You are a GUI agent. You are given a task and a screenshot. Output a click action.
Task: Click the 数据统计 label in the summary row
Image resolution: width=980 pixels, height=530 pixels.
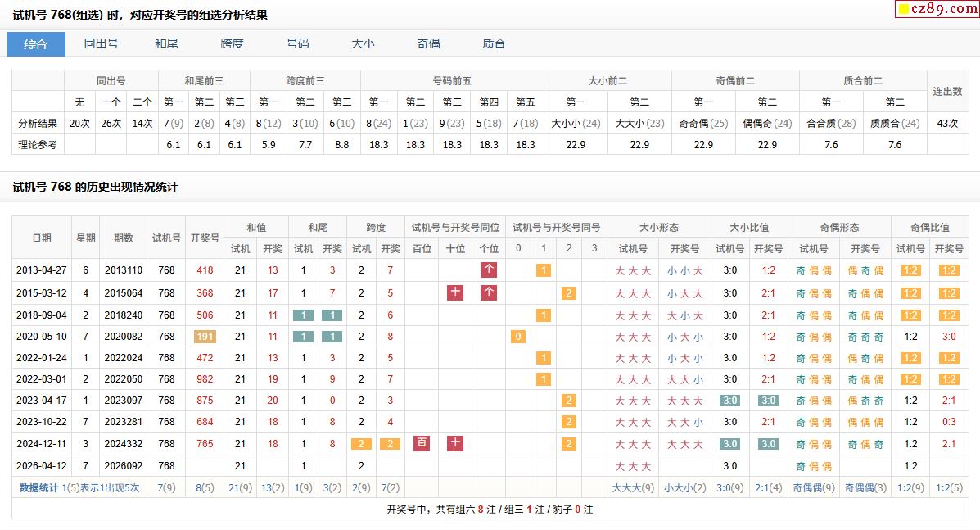click(38, 487)
